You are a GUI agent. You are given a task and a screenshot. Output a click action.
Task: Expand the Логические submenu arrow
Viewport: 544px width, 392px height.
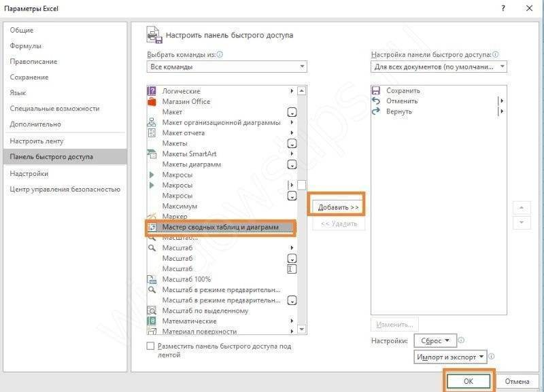coord(292,91)
